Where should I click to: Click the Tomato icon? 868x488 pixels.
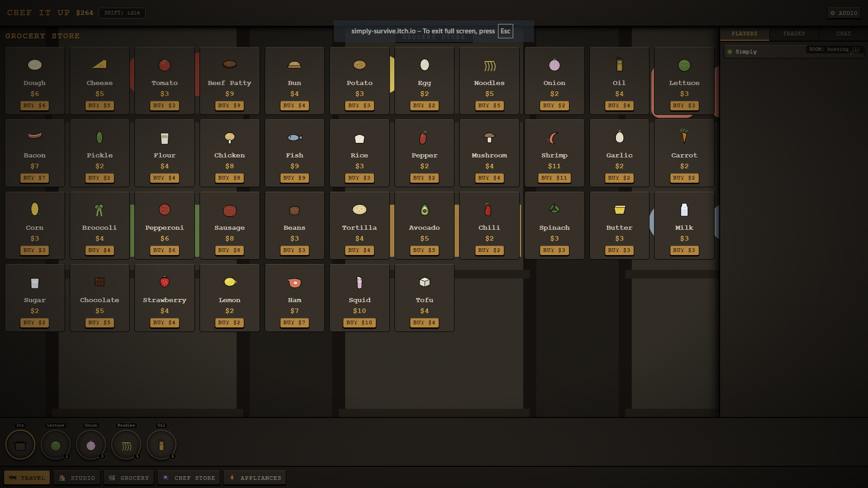click(x=165, y=65)
